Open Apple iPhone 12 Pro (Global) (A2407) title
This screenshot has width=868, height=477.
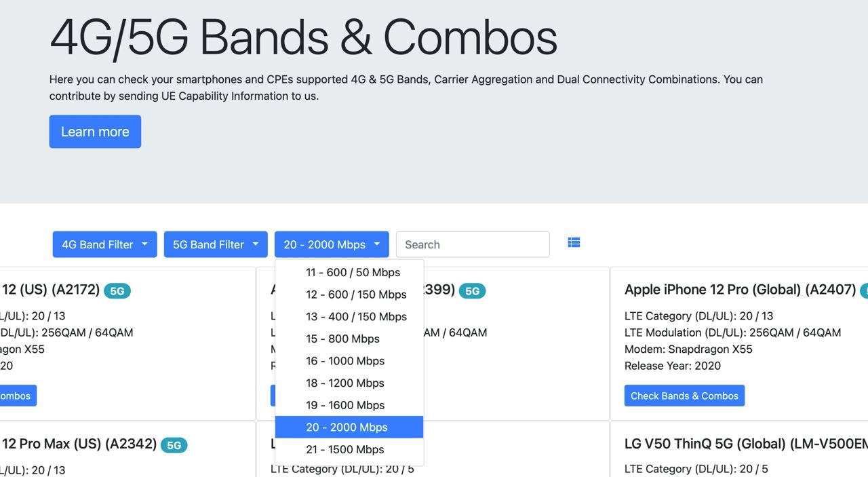click(x=740, y=289)
